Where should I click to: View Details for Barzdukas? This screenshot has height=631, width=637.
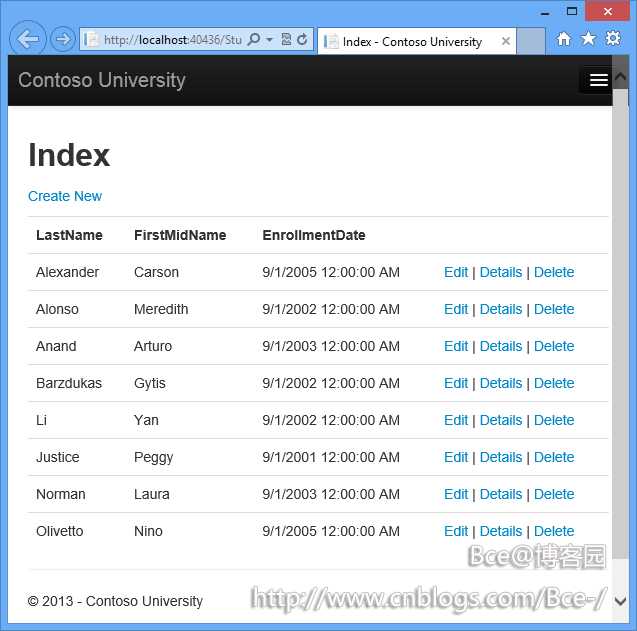500,383
